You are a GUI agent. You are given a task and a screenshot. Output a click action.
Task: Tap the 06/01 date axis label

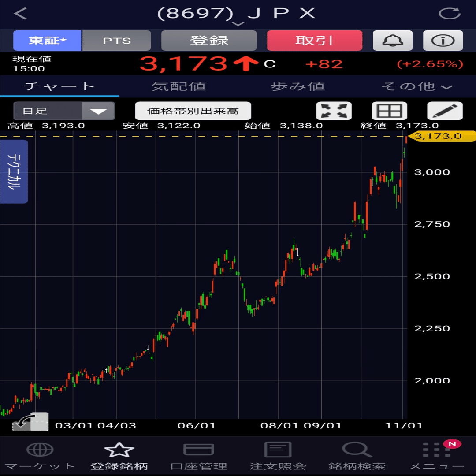[x=196, y=425]
